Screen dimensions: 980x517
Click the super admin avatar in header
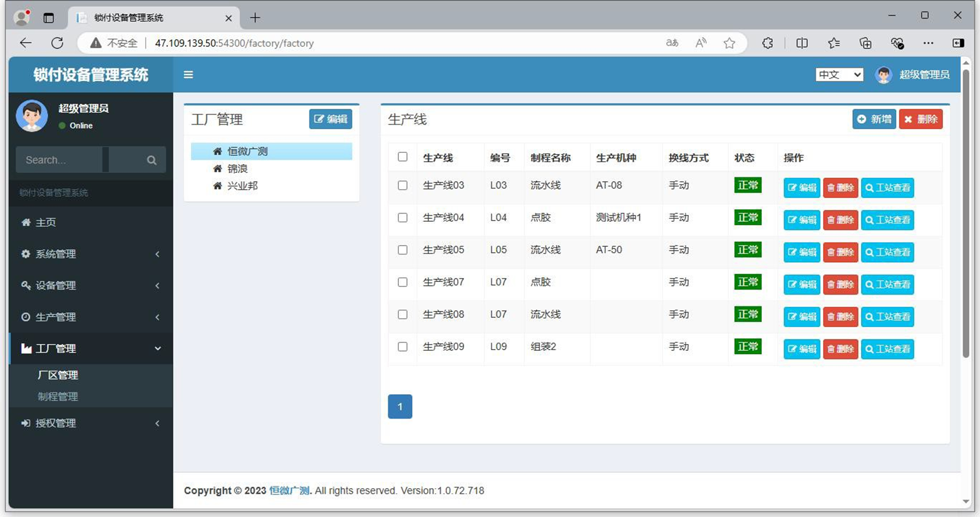point(884,75)
